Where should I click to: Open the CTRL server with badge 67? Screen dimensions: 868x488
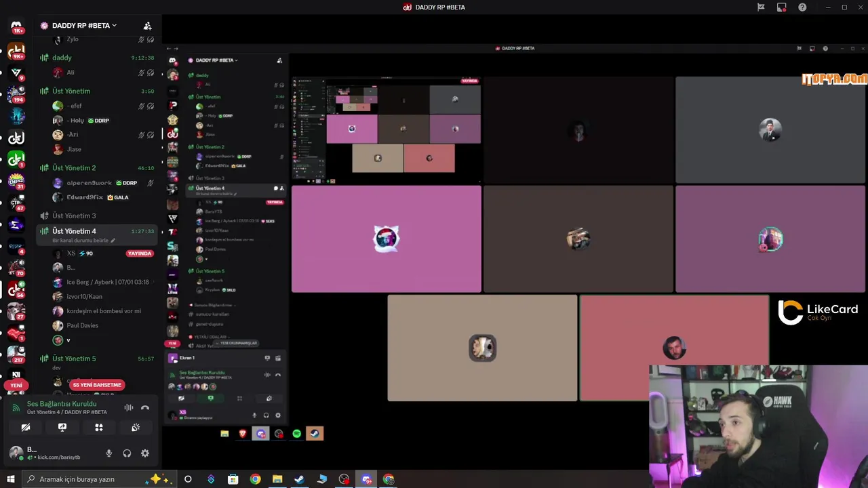[x=16, y=203]
